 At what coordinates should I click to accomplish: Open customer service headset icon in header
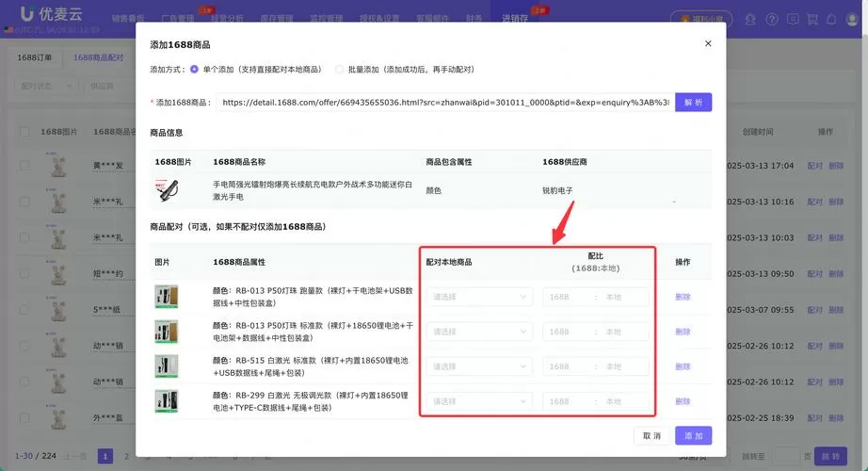750,20
